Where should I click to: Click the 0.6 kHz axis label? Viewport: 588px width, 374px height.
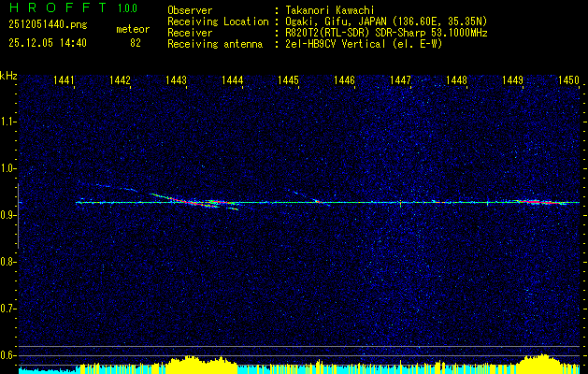click(7, 355)
